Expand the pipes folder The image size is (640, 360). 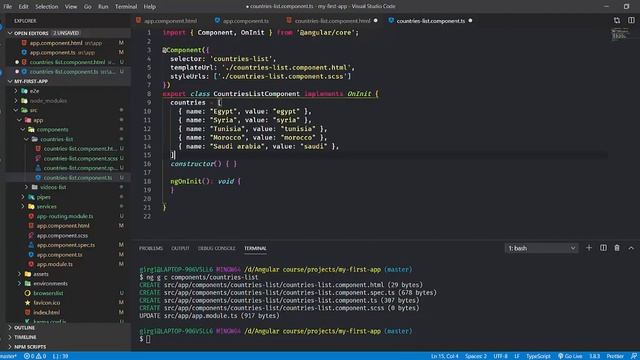23,197
